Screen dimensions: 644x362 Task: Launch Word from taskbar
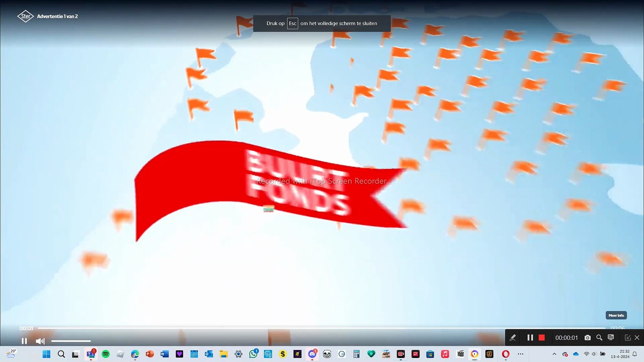coord(164,354)
